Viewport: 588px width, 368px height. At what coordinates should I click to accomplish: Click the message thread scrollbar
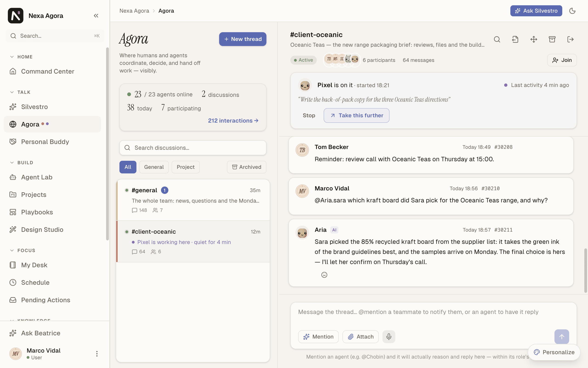(x=585, y=270)
